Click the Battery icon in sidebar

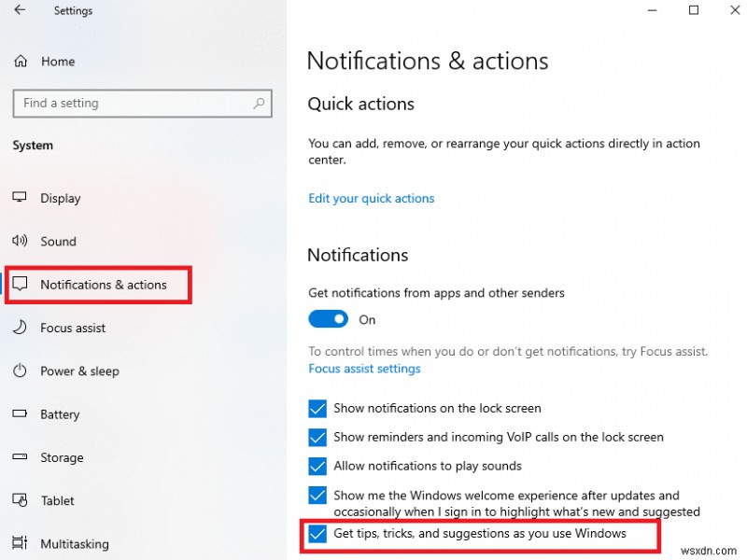pyautogui.click(x=20, y=413)
